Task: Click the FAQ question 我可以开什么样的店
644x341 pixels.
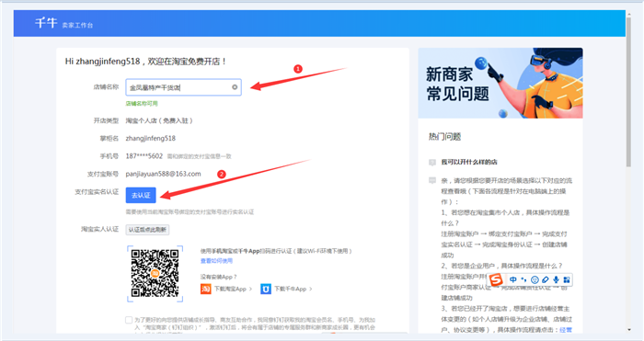Action: (469, 162)
